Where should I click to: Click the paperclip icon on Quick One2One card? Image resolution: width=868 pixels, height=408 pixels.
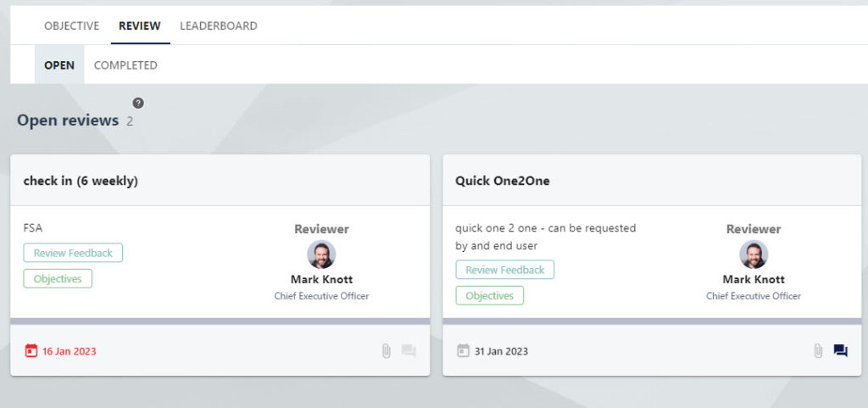[818, 351]
